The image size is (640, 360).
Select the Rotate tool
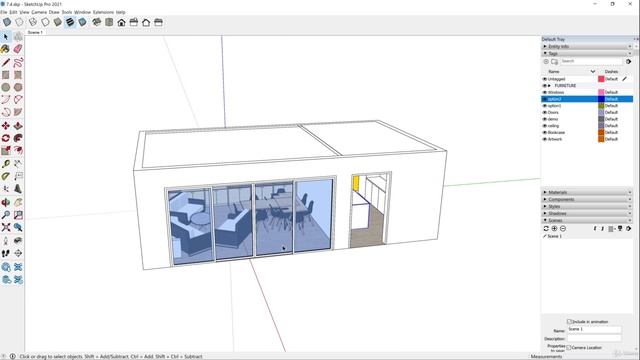coord(6,138)
